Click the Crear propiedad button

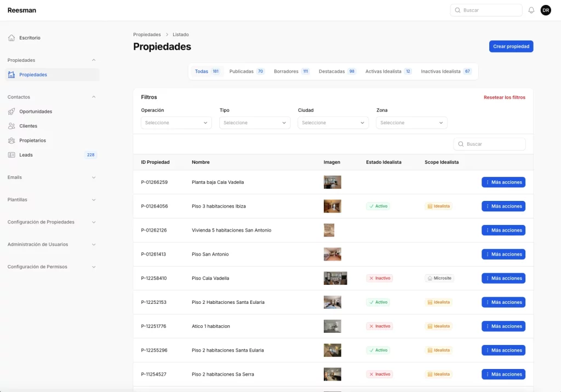click(511, 47)
